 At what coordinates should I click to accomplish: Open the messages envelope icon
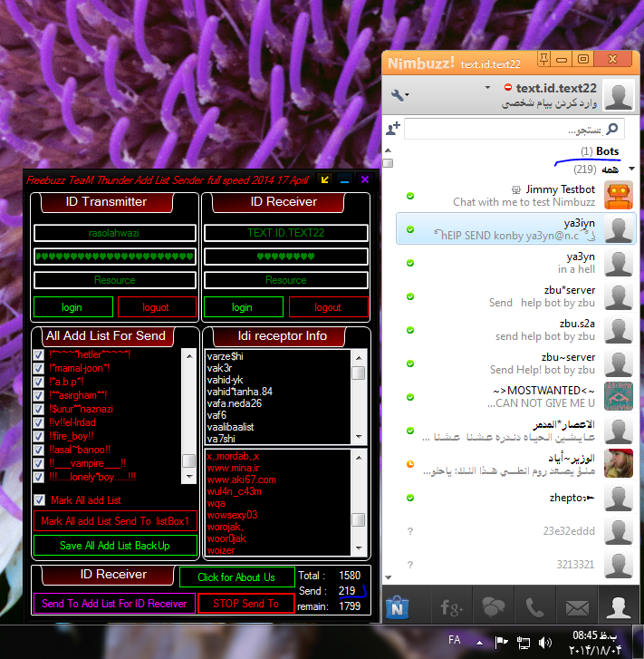[577, 607]
